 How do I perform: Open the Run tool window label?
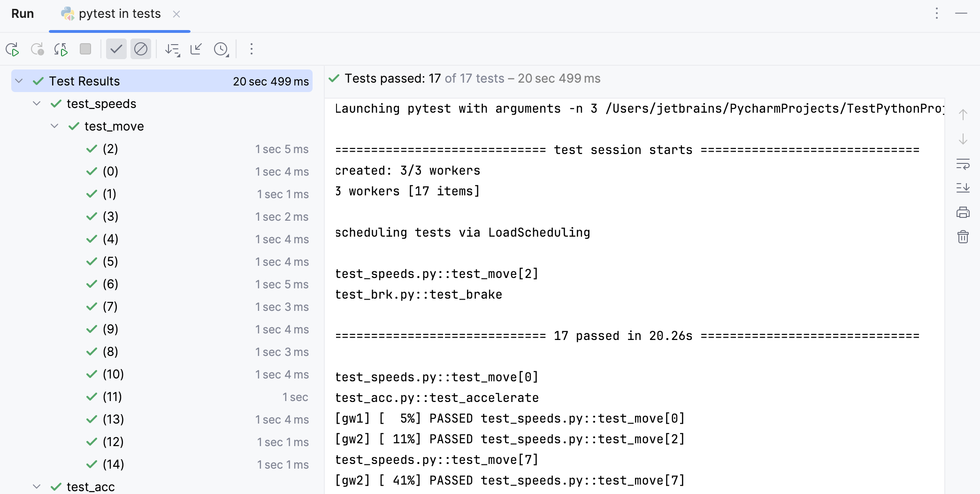coord(22,14)
